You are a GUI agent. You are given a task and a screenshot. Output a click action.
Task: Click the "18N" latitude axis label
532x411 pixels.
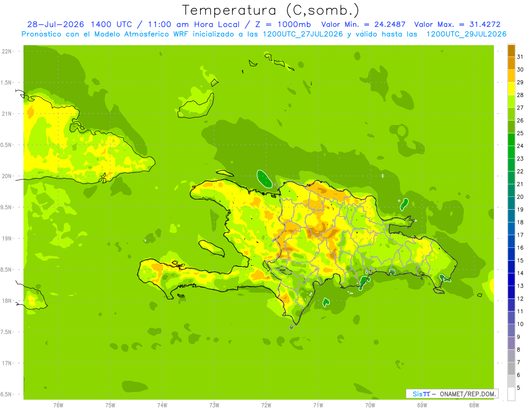point(7,301)
